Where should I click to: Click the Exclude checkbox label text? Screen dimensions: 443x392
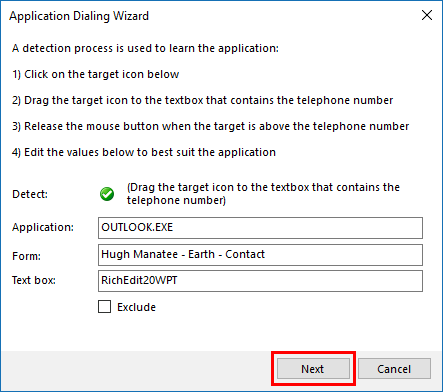click(x=136, y=307)
